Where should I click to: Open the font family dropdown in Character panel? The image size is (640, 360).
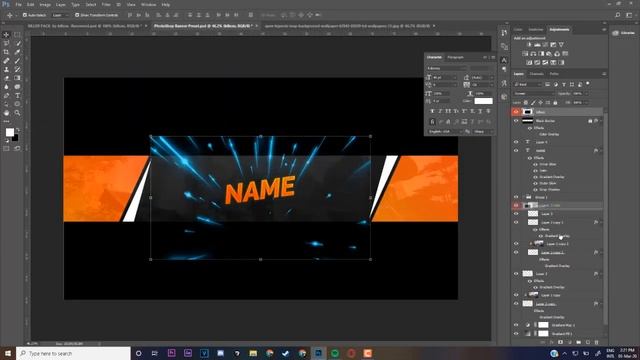point(447,68)
